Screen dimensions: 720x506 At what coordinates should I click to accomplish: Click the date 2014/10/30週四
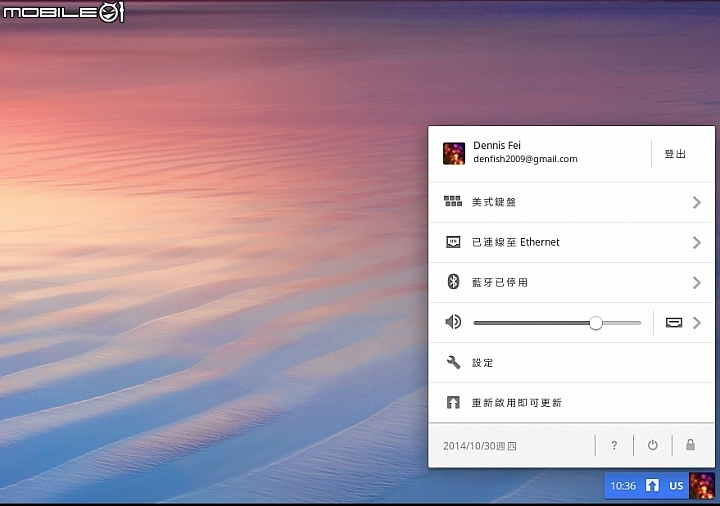[x=480, y=446]
